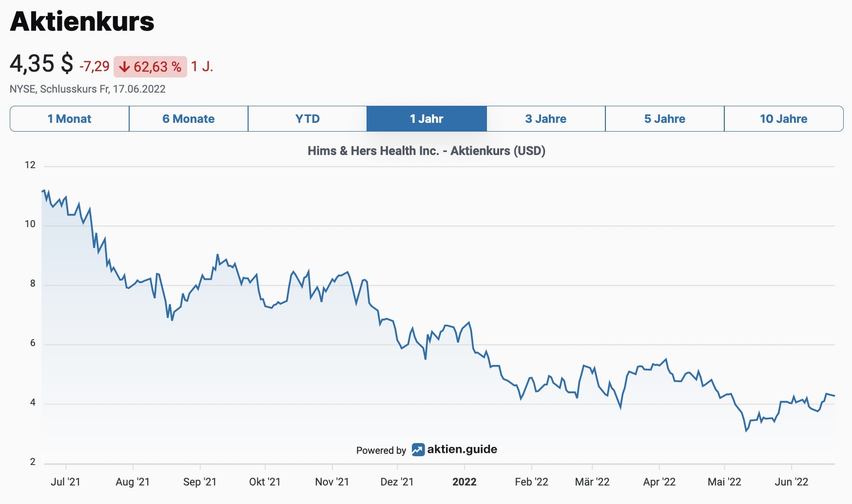Screen dimensions: 852x504
Task: Click the y-axis value 6
Action: point(33,343)
